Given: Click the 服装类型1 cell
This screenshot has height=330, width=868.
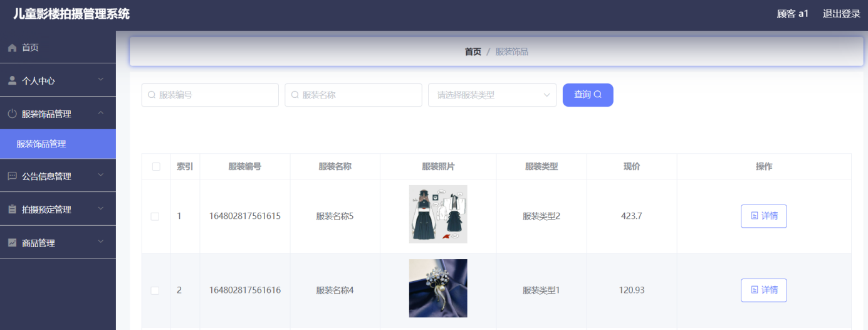Looking at the screenshot, I should tap(541, 290).
